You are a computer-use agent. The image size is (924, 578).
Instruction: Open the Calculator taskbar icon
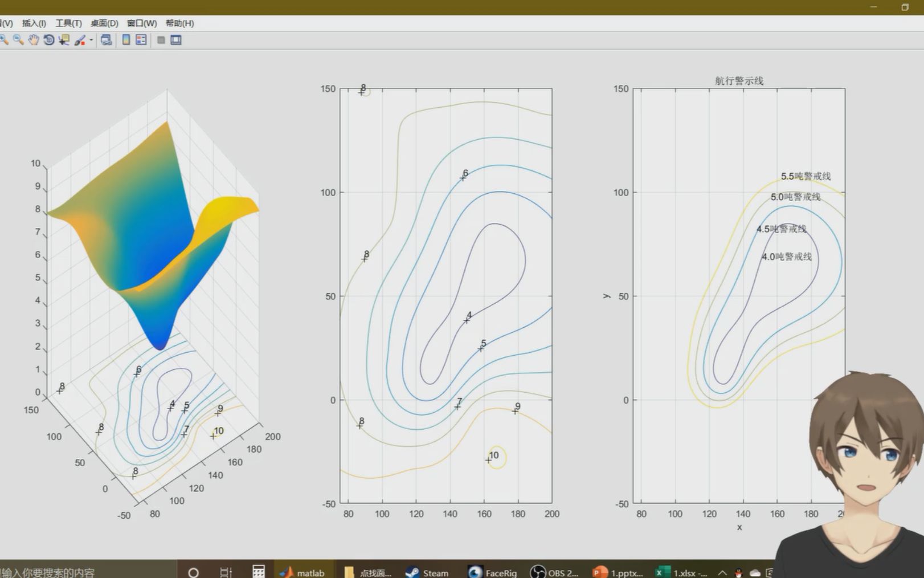(x=259, y=572)
